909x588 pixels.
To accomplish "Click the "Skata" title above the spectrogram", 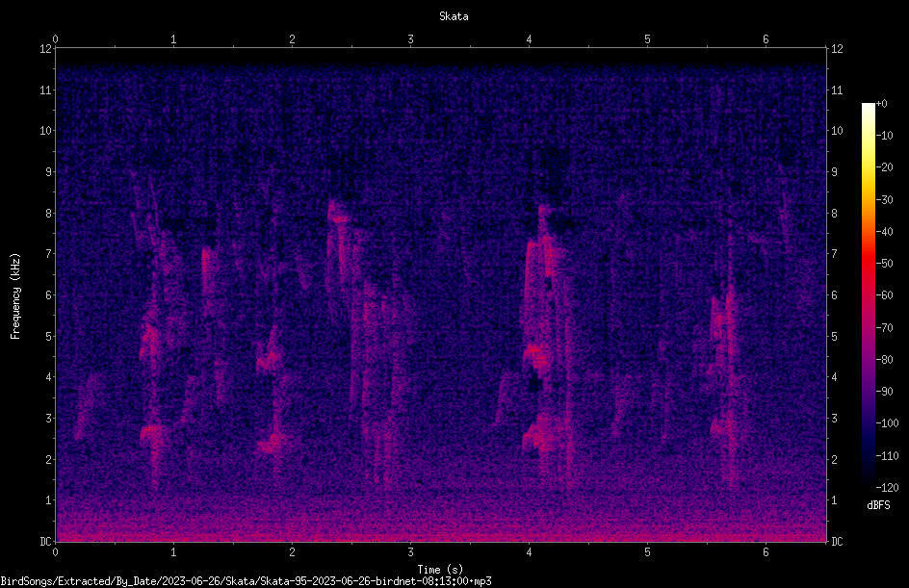I will click(454, 16).
